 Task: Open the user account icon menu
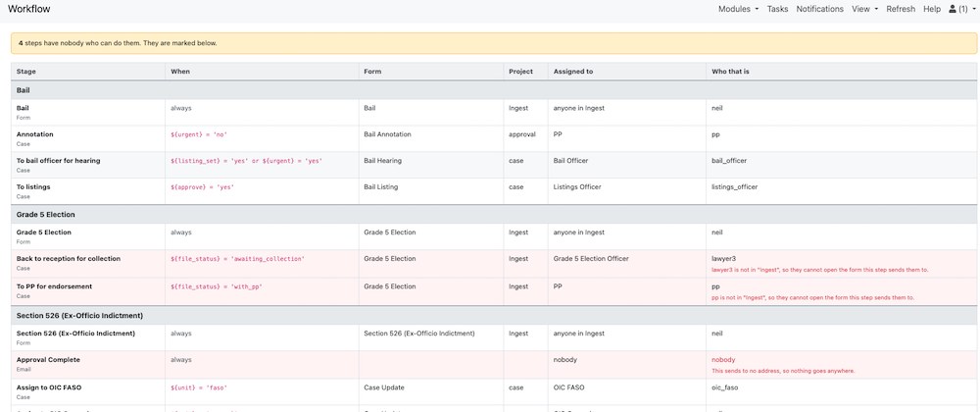point(962,9)
